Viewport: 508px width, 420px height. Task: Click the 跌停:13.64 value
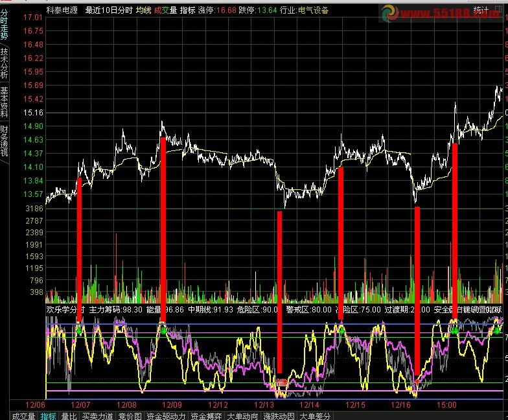pos(258,10)
